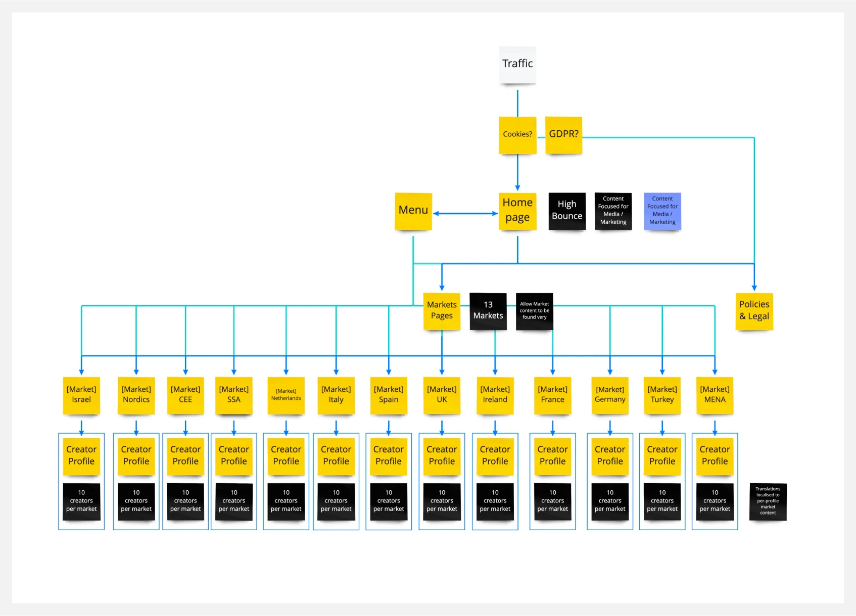Select 10 creators per market note in UK column

tap(442, 502)
